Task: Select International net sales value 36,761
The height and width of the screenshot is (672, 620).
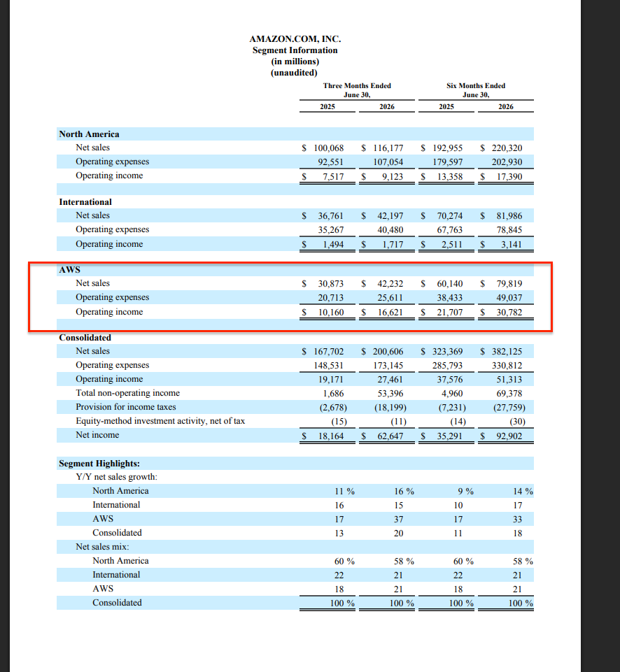Action: (x=330, y=215)
